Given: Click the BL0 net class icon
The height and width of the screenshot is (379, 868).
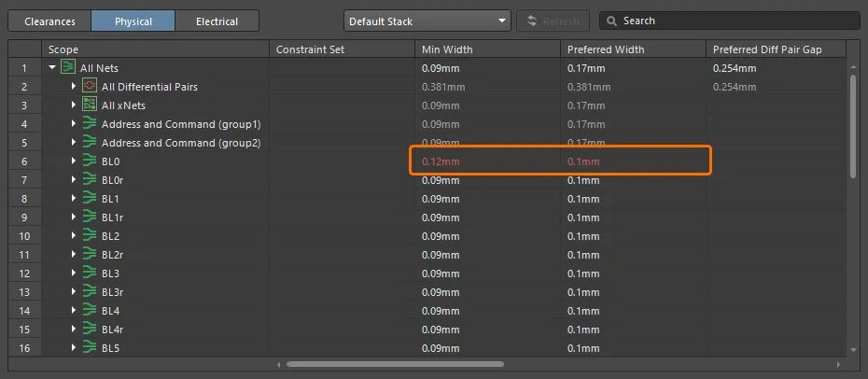Looking at the screenshot, I should tap(90, 161).
